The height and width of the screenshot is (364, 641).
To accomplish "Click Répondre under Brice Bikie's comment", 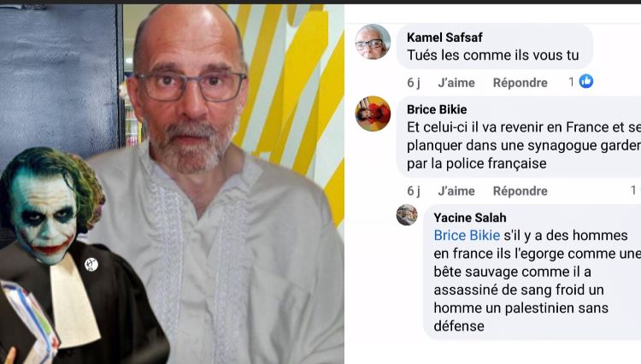I will point(520,191).
